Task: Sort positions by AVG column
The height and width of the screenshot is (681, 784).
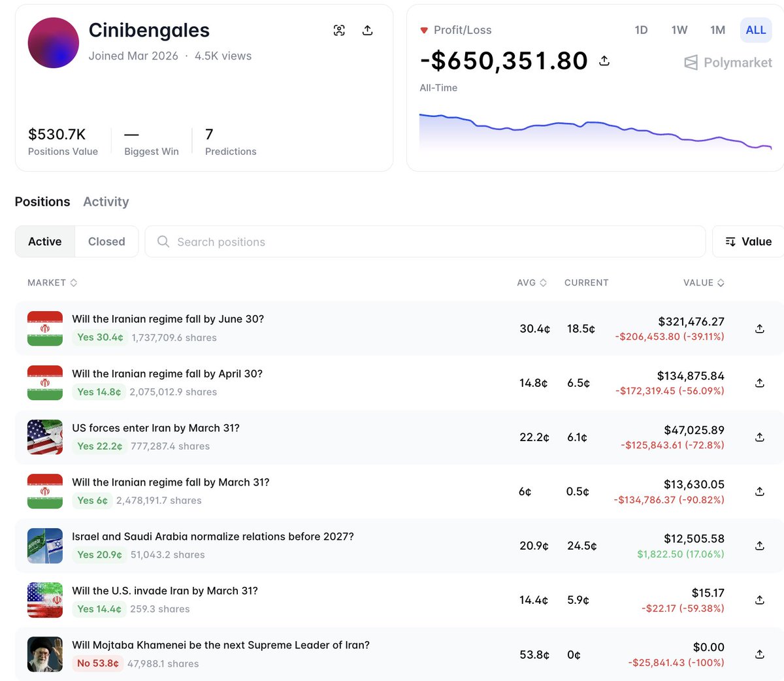Action: coord(531,283)
